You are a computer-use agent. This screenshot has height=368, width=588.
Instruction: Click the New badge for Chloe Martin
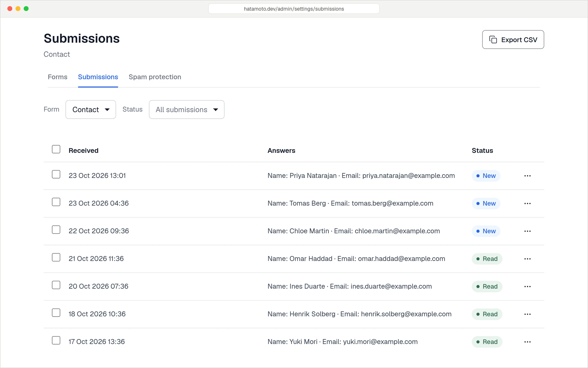[x=486, y=231]
